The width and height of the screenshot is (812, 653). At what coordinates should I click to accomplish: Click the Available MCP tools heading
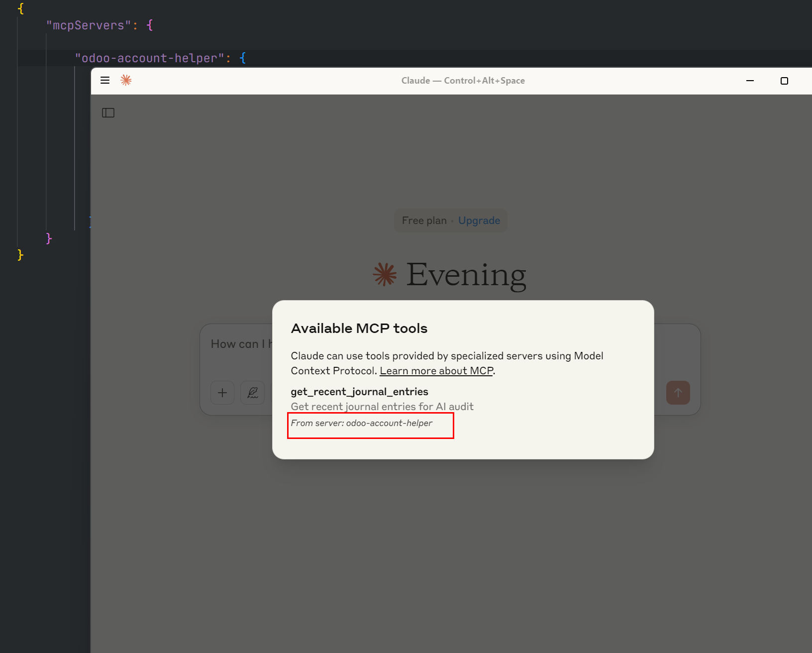pyautogui.click(x=359, y=328)
